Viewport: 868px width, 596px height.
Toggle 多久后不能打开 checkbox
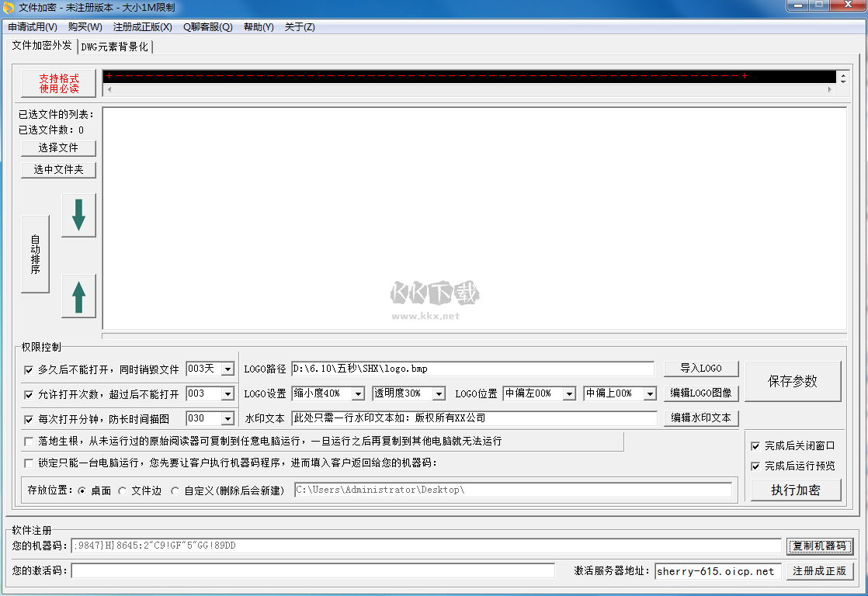click(x=29, y=369)
